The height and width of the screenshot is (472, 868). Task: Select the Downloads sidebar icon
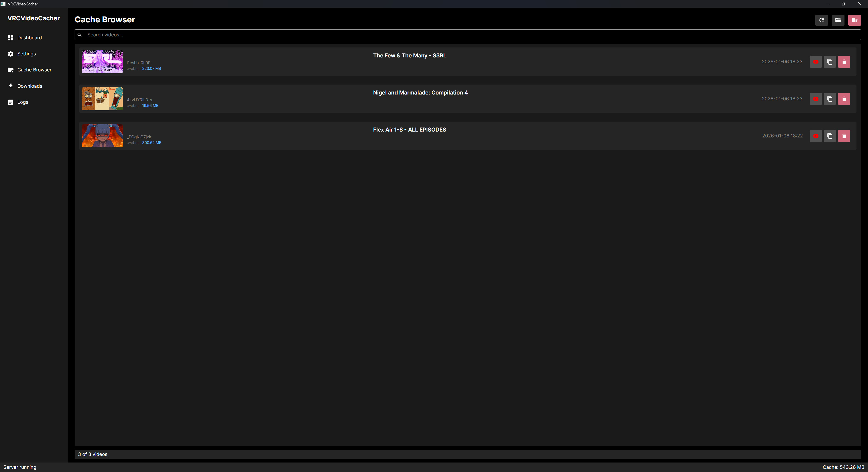click(10, 86)
